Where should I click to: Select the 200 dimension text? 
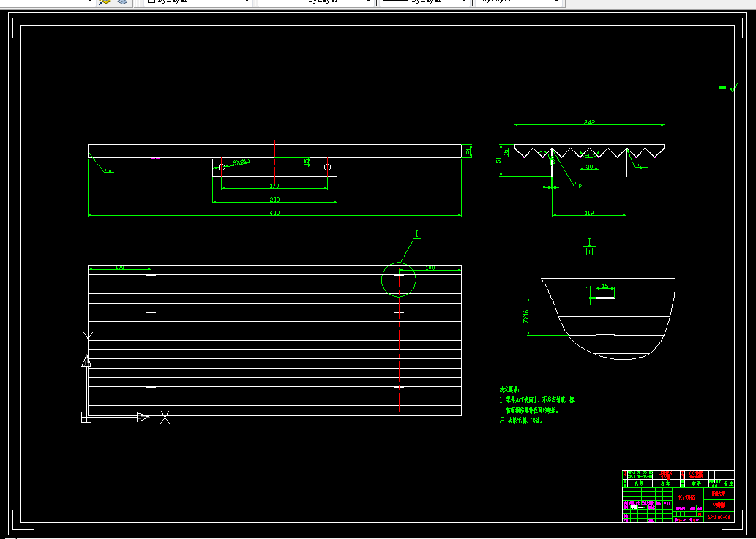click(x=274, y=200)
